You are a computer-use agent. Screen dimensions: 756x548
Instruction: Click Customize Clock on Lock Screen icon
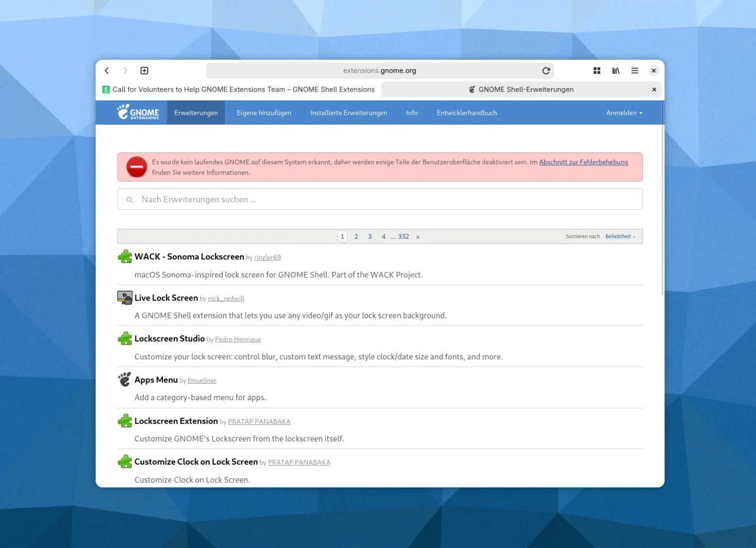pos(125,462)
